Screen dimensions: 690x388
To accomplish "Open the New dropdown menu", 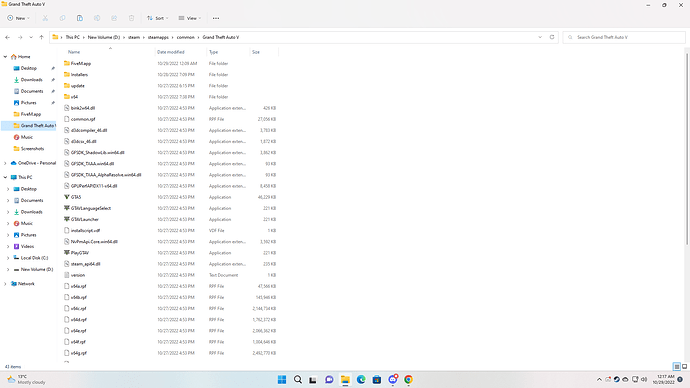I will [x=18, y=18].
